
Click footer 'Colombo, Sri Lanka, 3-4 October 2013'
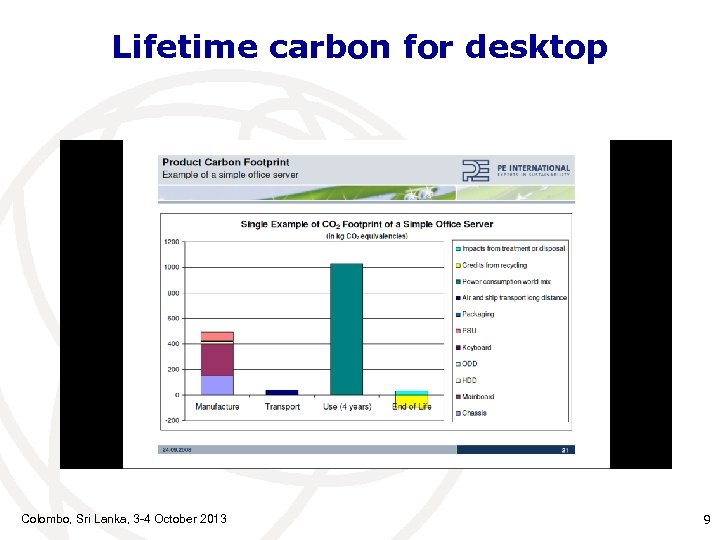pos(124,519)
